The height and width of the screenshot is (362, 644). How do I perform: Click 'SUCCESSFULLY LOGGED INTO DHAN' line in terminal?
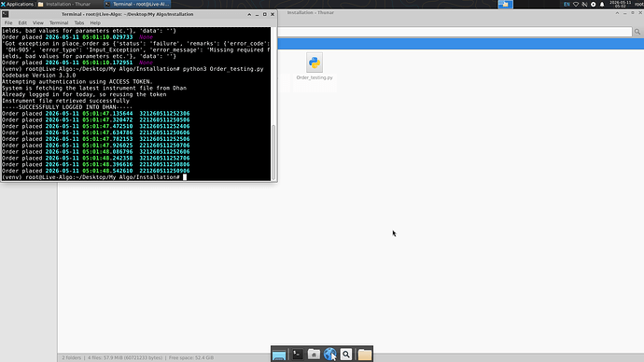(x=67, y=107)
